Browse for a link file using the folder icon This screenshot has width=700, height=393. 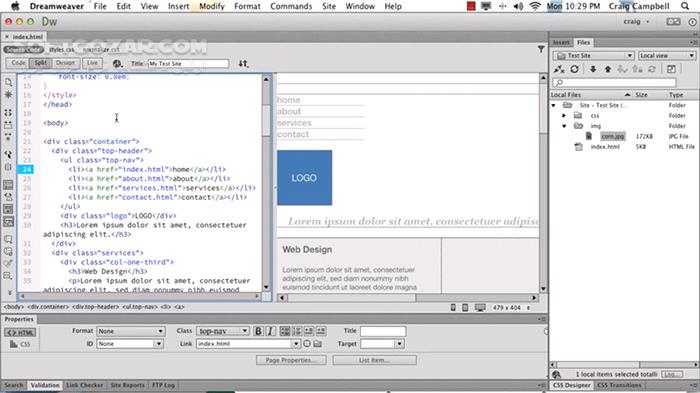317,343
